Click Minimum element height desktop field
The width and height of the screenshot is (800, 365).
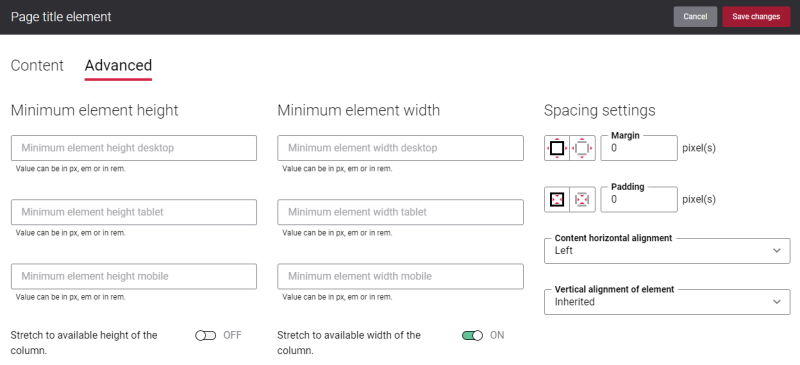[134, 148]
